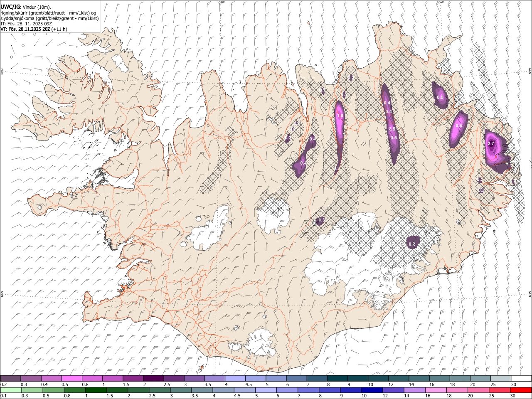Screen dimensions: 532x399
Task: Click the 15W longitude label at the top
Action: point(440,2)
